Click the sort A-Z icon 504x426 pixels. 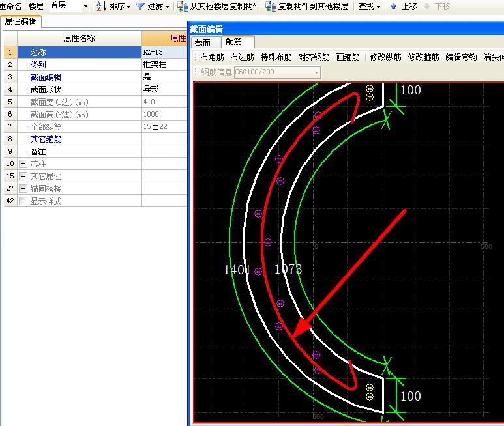click(x=101, y=6)
